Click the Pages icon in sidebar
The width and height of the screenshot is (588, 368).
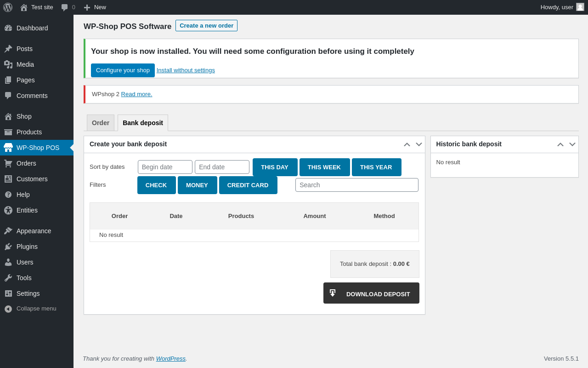point(8,80)
